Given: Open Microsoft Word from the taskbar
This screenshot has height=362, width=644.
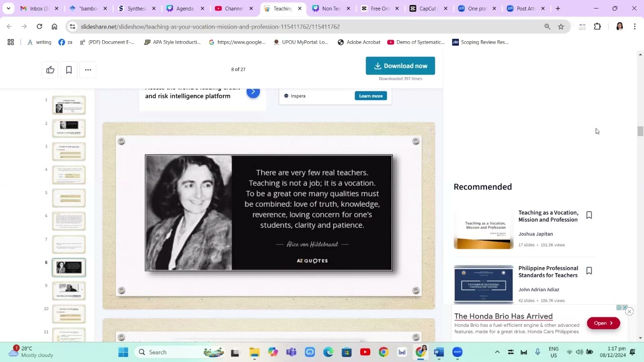Looking at the screenshot, I should 439,352.
